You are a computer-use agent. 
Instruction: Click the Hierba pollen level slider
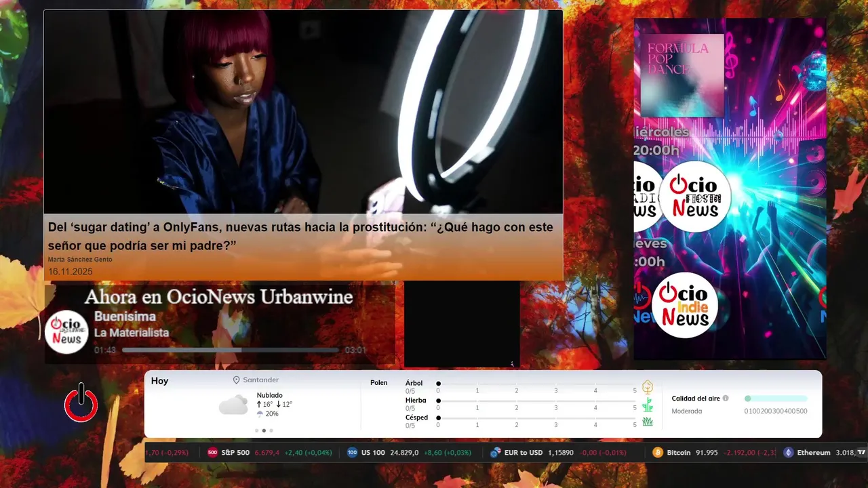(537, 401)
